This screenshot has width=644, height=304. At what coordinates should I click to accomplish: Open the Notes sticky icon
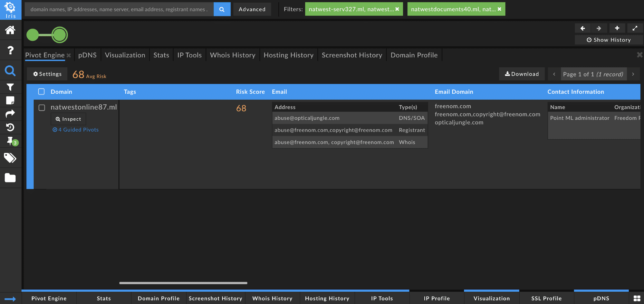point(10,100)
